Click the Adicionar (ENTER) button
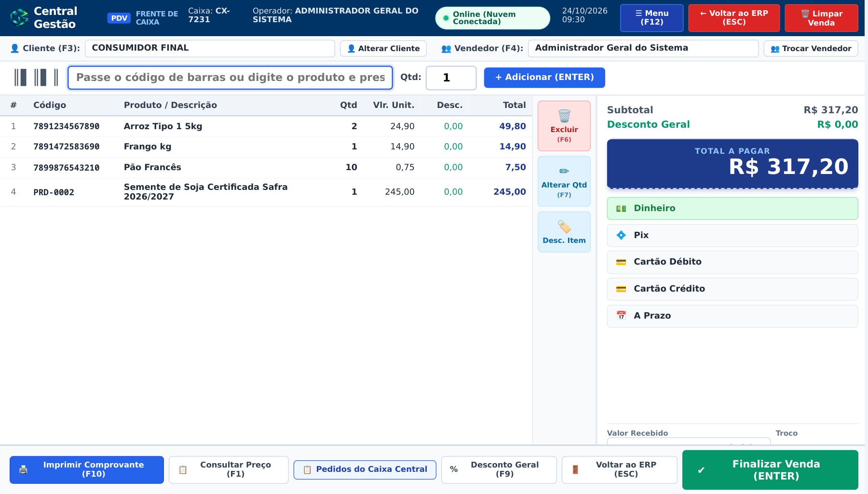Viewport: 868px width, 494px height. coord(544,78)
